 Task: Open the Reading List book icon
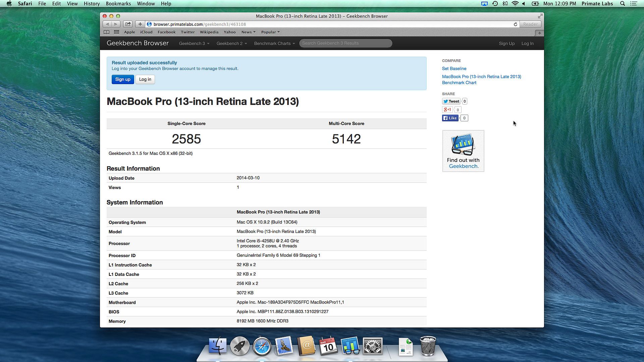point(106,32)
